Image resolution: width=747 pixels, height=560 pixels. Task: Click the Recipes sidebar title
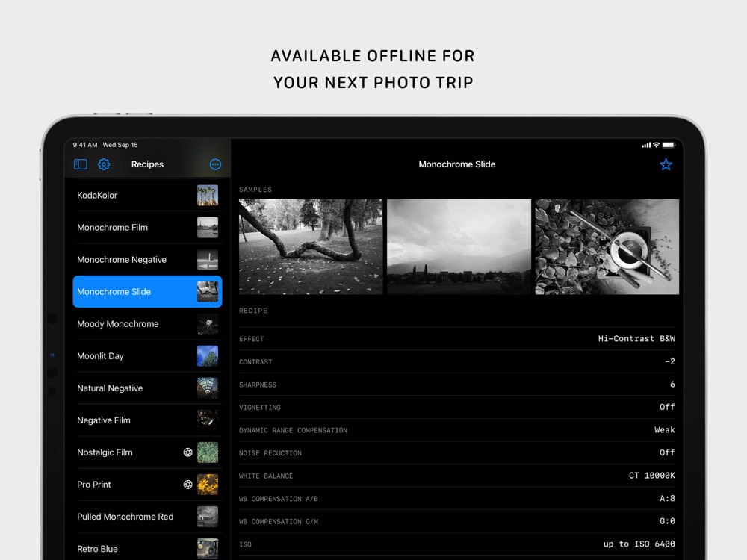pos(147,164)
